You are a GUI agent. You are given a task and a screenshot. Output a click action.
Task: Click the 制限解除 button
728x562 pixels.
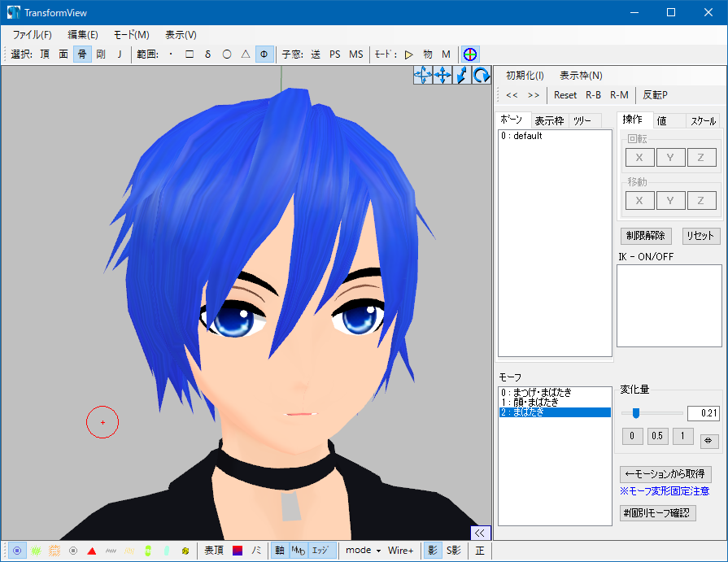(646, 236)
